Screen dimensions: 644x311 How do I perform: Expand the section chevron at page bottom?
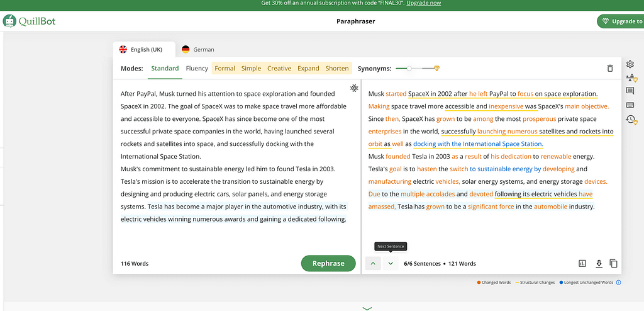[x=367, y=308]
